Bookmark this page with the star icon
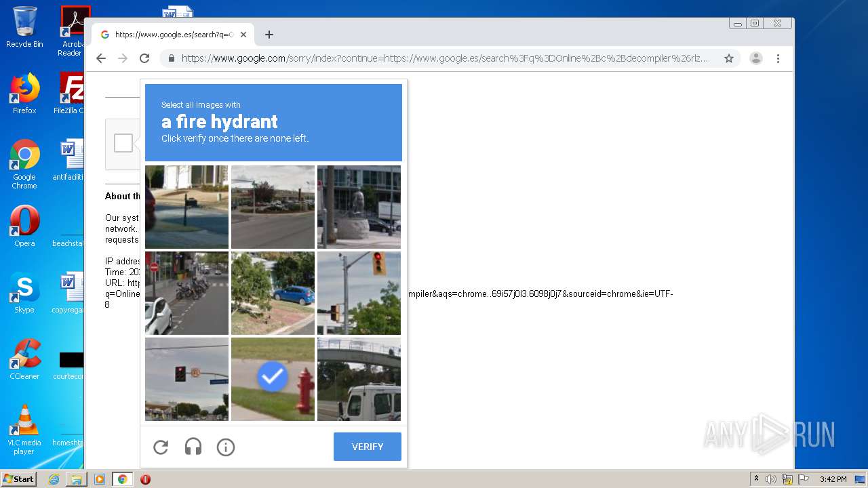 point(729,58)
